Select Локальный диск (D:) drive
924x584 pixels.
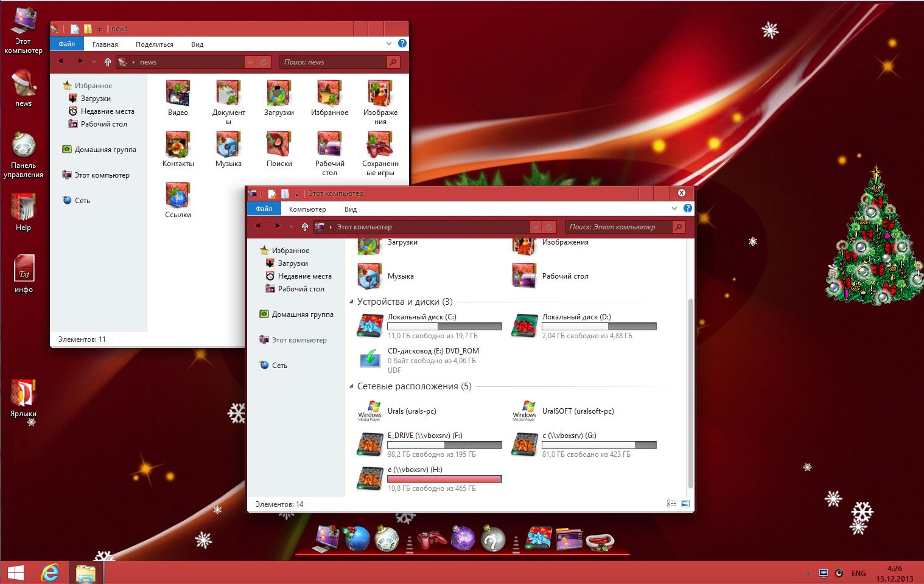click(x=584, y=326)
